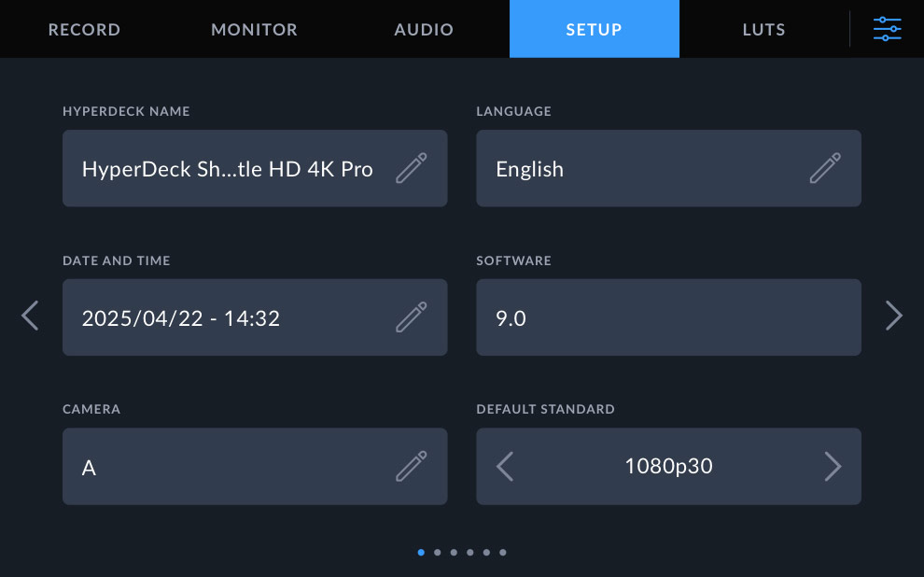This screenshot has height=577, width=924.
Task: Open the LUTS tab
Action: [x=763, y=29]
